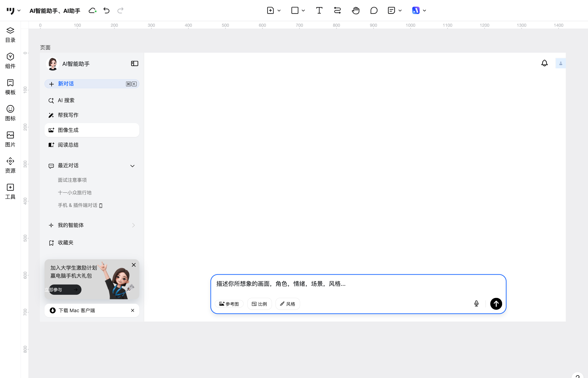The image size is (588, 378).
Task: Collapse the 最近对话 list chevron
Action: coord(132,166)
